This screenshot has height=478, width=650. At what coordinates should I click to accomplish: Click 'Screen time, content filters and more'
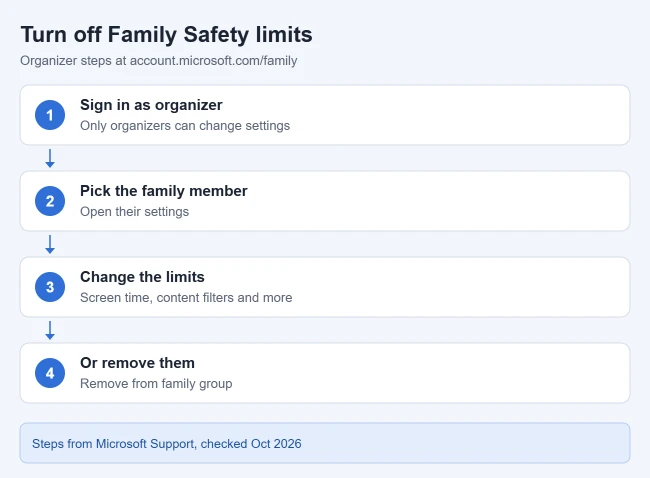click(x=186, y=298)
